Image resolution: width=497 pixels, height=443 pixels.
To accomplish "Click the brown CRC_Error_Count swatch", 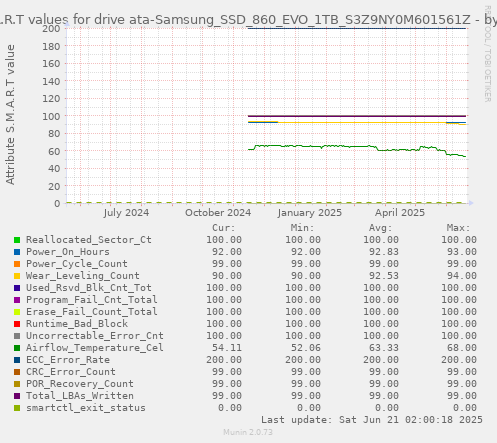I will click(x=17, y=372).
